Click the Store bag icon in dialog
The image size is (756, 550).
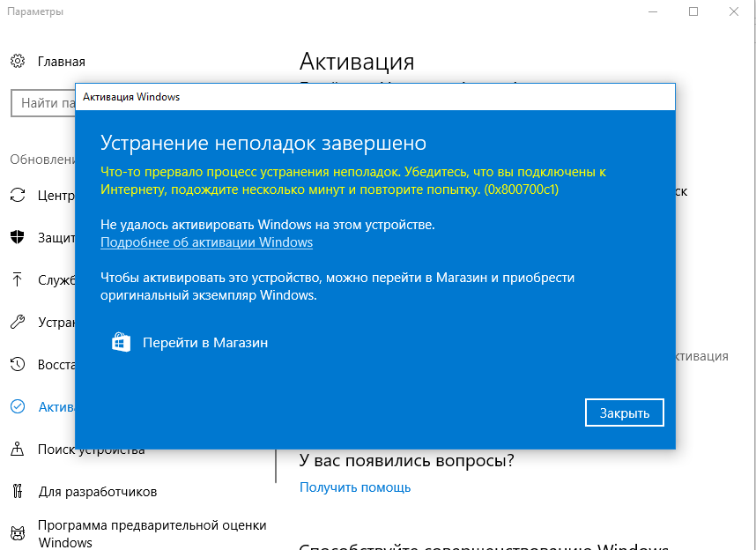[x=121, y=342]
